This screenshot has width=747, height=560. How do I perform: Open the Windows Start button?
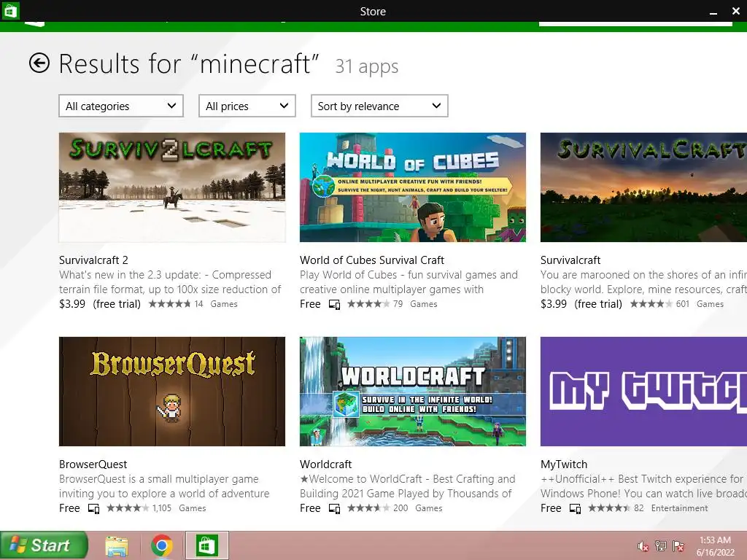pyautogui.click(x=44, y=545)
